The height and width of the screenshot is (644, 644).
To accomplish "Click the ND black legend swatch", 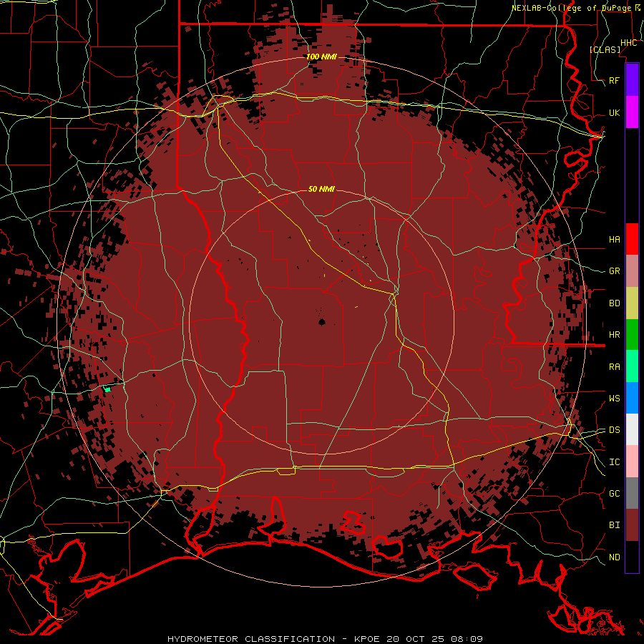I will coord(632,557).
